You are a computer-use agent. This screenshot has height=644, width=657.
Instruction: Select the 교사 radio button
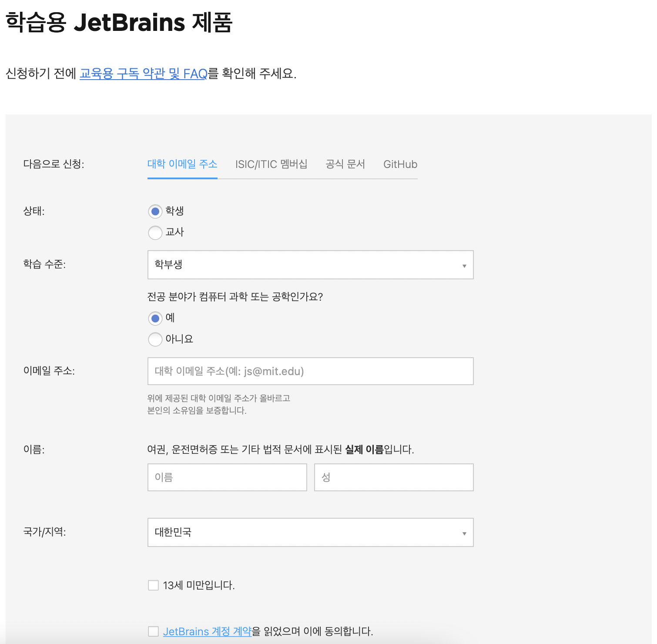point(155,233)
